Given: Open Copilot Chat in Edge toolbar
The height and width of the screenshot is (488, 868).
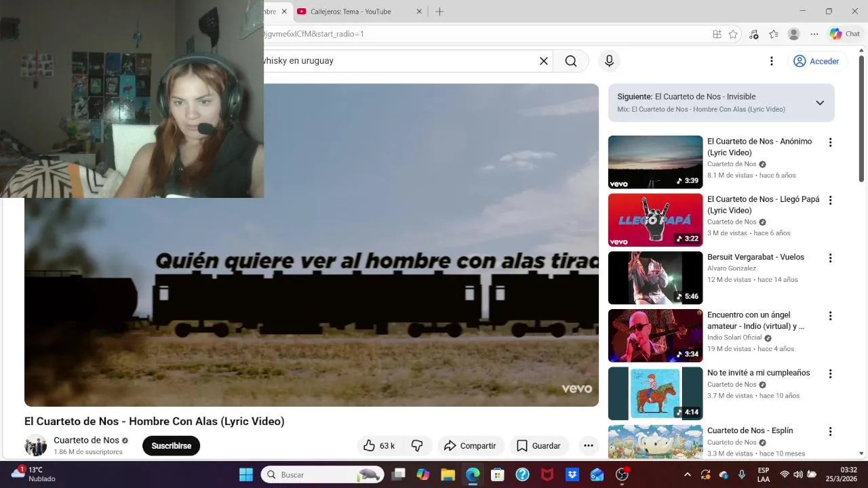Looking at the screenshot, I should point(844,34).
